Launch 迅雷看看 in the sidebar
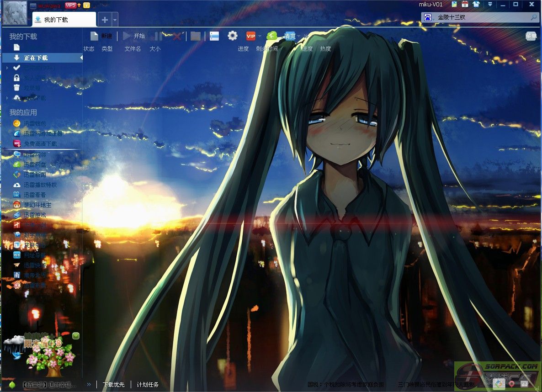The image size is (542, 392). pyautogui.click(x=35, y=195)
